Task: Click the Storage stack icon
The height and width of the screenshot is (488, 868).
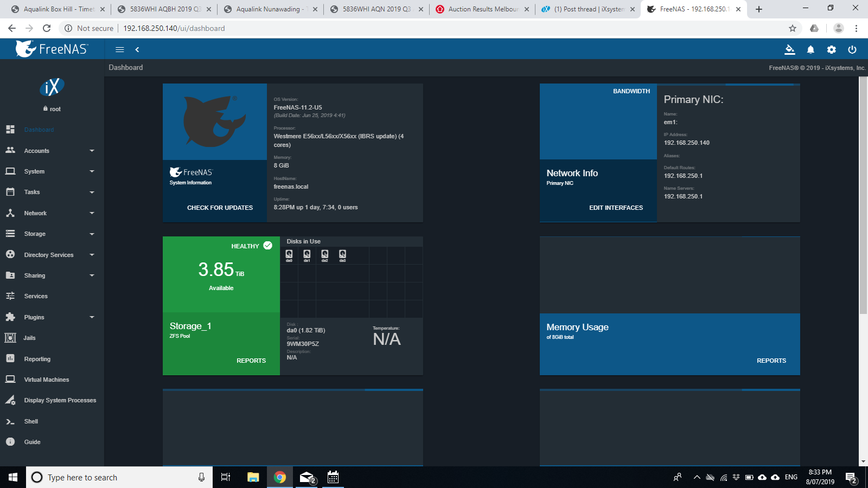Action: (x=10, y=234)
